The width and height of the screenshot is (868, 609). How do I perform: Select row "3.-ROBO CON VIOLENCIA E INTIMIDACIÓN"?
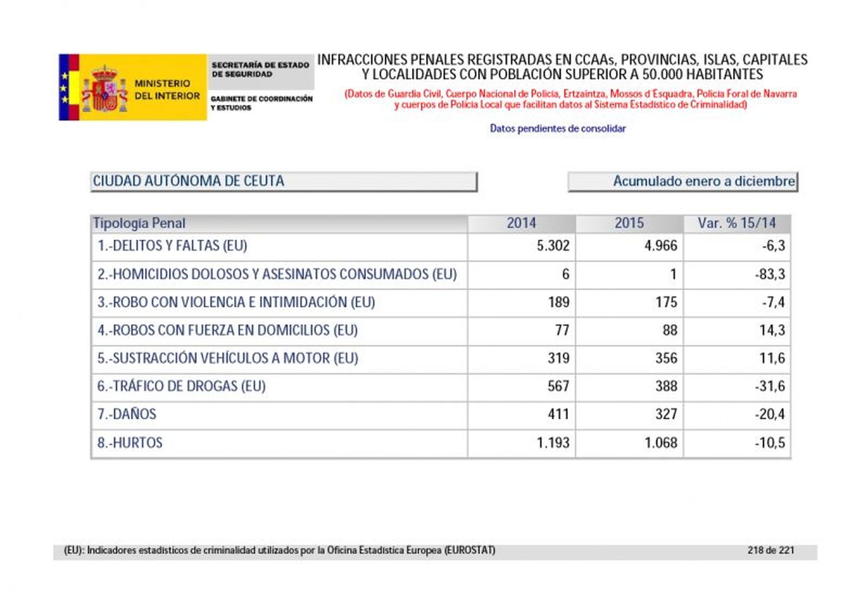pos(441,302)
